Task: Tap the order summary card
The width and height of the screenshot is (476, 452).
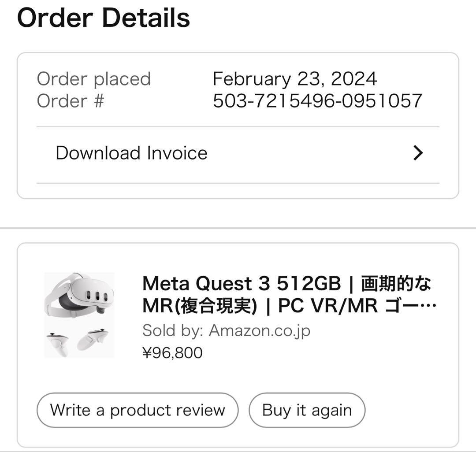Action: click(x=238, y=126)
